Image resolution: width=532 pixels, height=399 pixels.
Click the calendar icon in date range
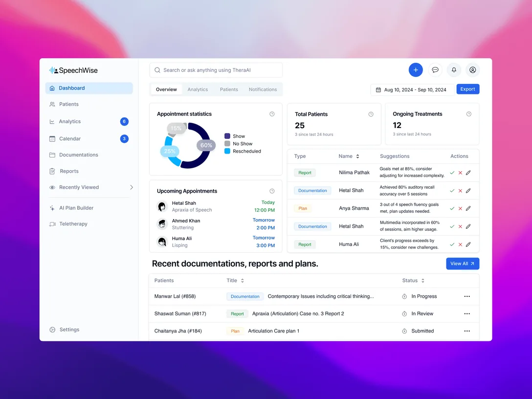[x=378, y=89]
